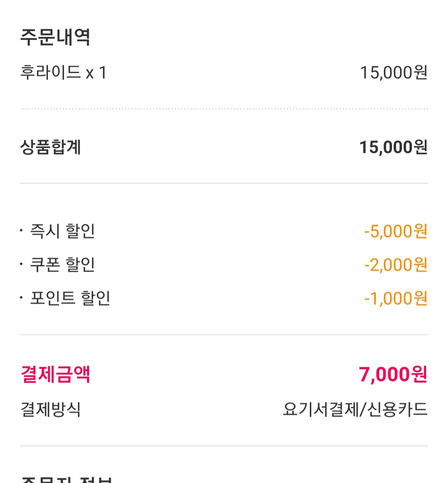Tap the 요기서결제/신용카드 payment method text
448x483 pixels.
pos(355,410)
